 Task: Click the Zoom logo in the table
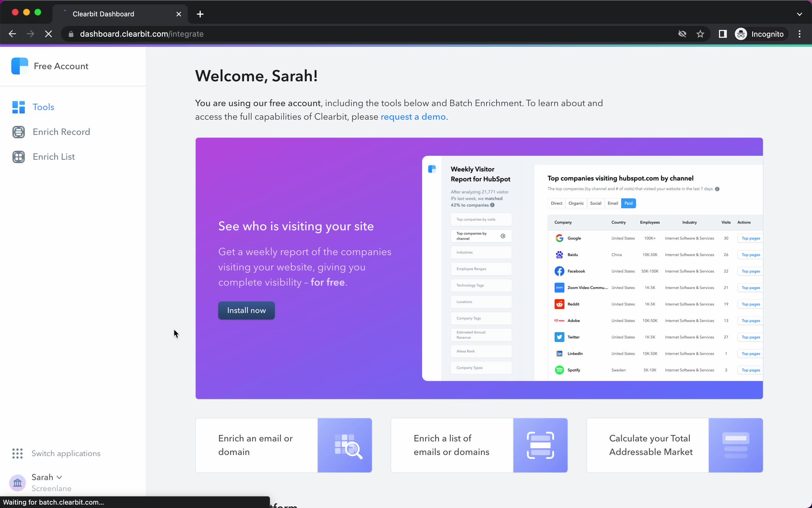tap(559, 288)
